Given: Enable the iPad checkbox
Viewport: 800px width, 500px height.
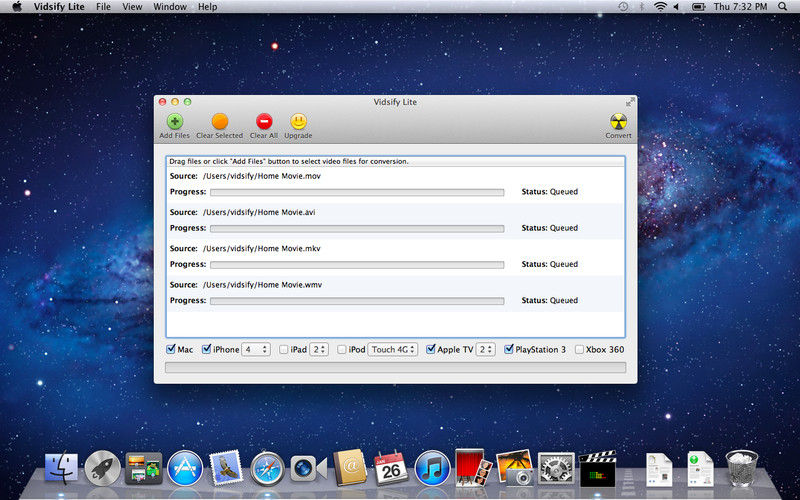Looking at the screenshot, I should [284, 349].
